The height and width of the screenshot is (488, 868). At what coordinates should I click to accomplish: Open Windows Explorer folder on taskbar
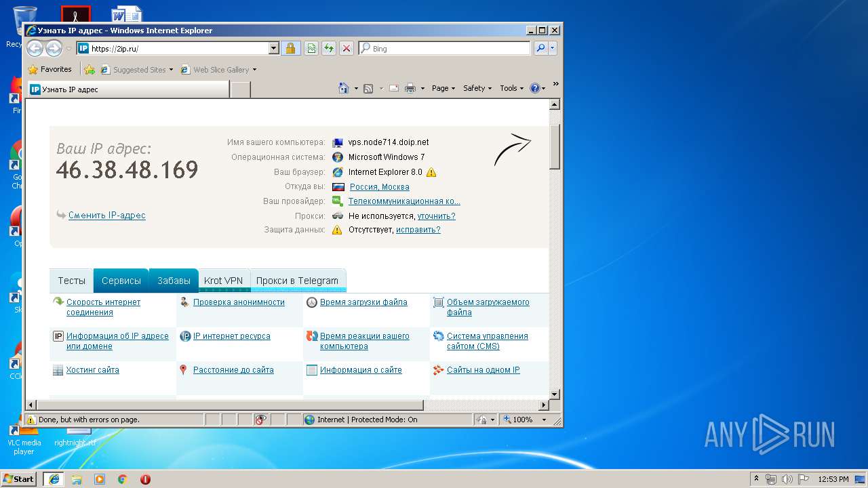(x=77, y=479)
